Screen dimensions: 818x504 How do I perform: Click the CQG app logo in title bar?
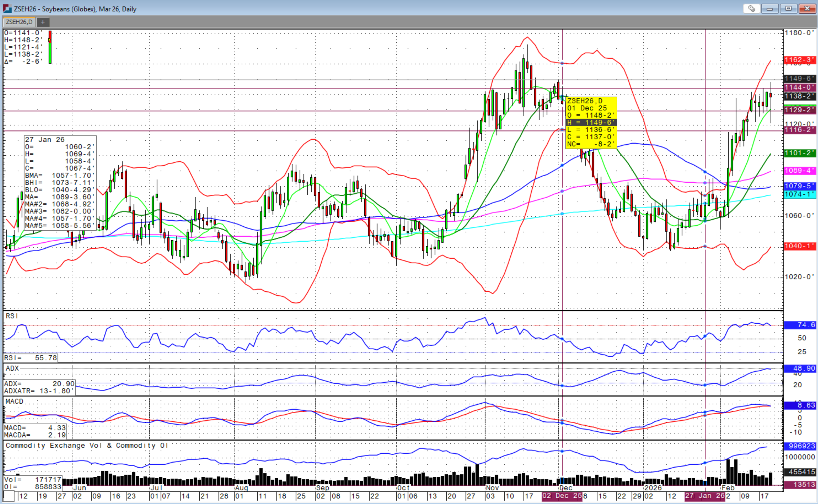pyautogui.click(x=7, y=8)
